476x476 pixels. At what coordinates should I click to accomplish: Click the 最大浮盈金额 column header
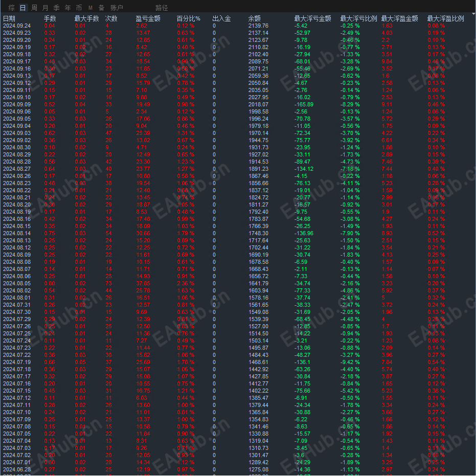(x=399, y=18)
